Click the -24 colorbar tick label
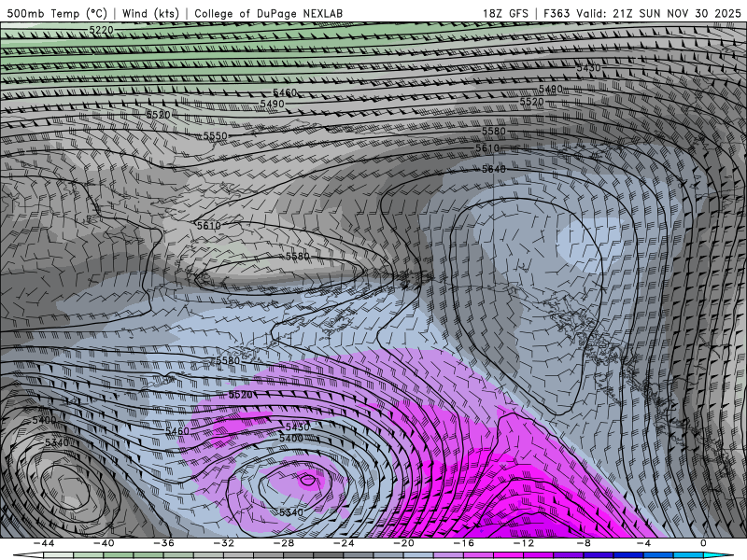The height and width of the screenshot is (560, 747). 344,543
